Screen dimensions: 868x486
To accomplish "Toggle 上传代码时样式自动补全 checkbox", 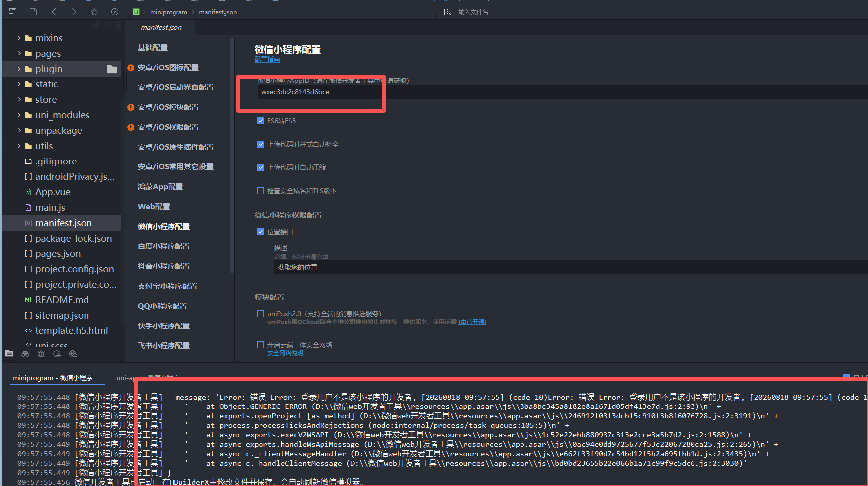I will pyautogui.click(x=260, y=144).
